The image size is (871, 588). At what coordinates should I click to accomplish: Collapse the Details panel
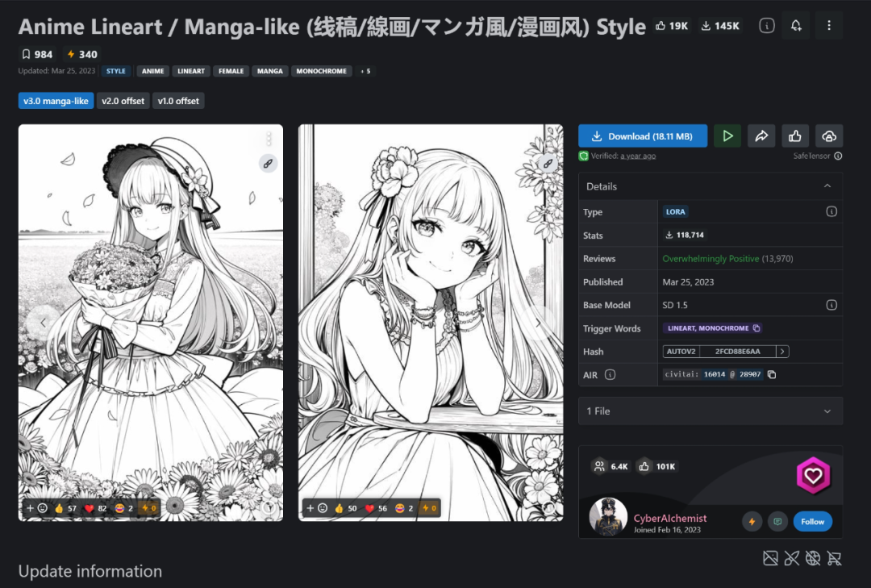pyautogui.click(x=827, y=186)
